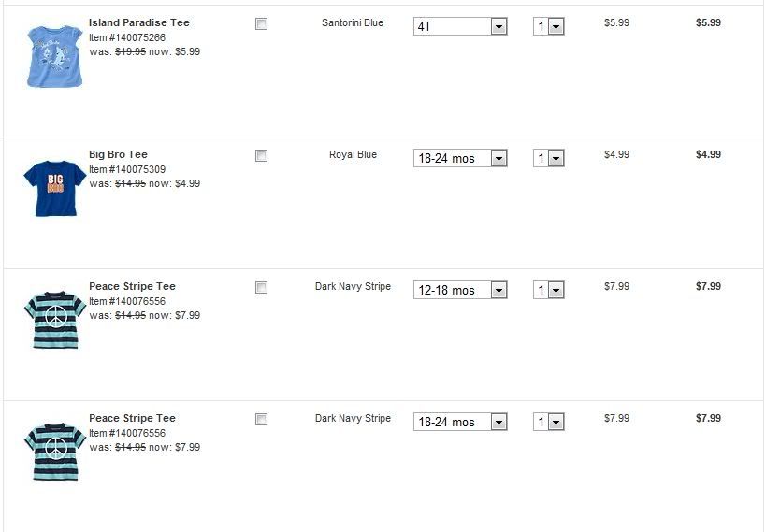Click Peace Stripe Tee title in the 12-18 mos row
The height and width of the screenshot is (532, 766).
coord(132,286)
